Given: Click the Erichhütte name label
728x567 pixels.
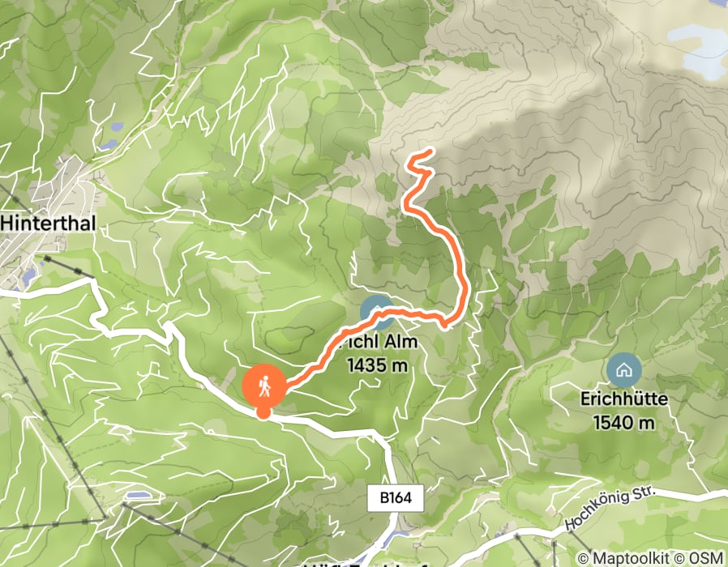Looking at the screenshot, I should (624, 399).
